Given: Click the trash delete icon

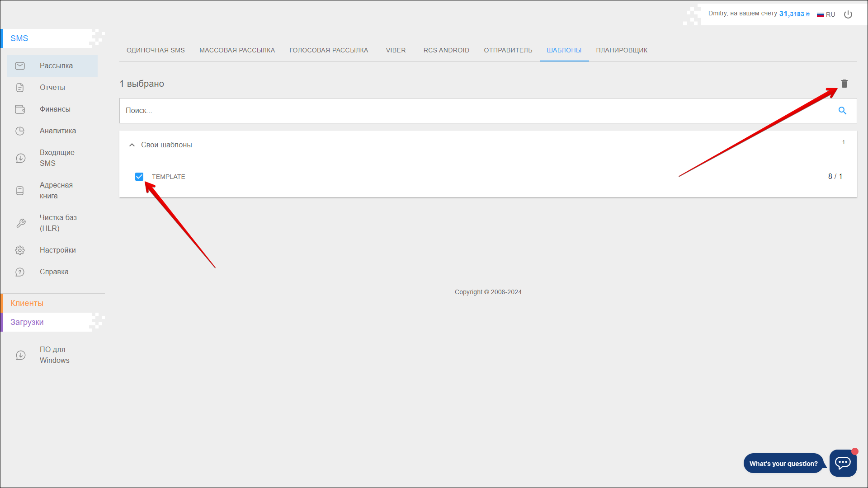Looking at the screenshot, I should pyautogui.click(x=844, y=84).
